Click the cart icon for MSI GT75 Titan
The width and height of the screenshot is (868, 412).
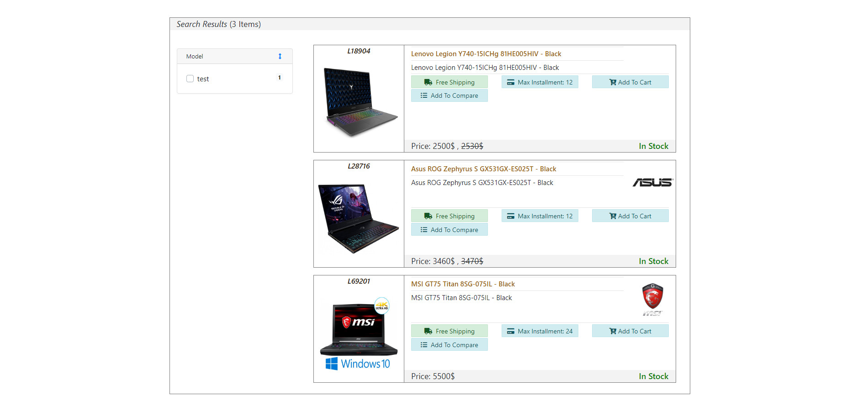[x=613, y=331]
